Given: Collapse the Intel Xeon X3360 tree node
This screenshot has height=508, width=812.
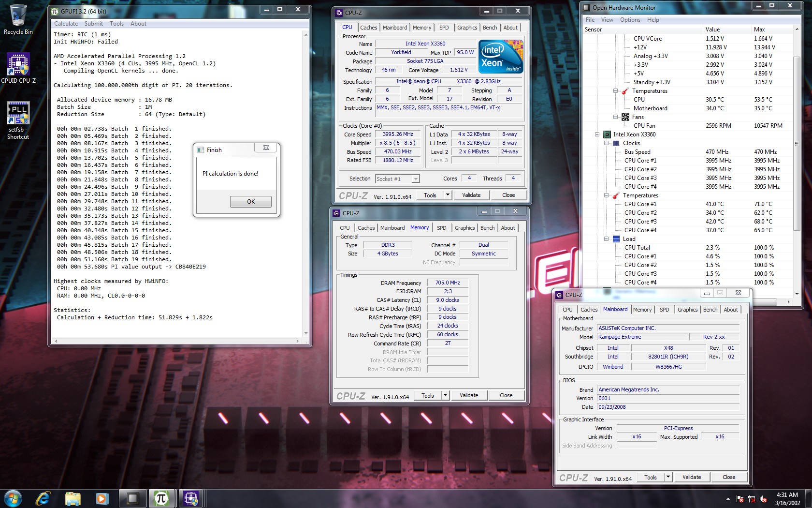Looking at the screenshot, I should click(x=597, y=134).
